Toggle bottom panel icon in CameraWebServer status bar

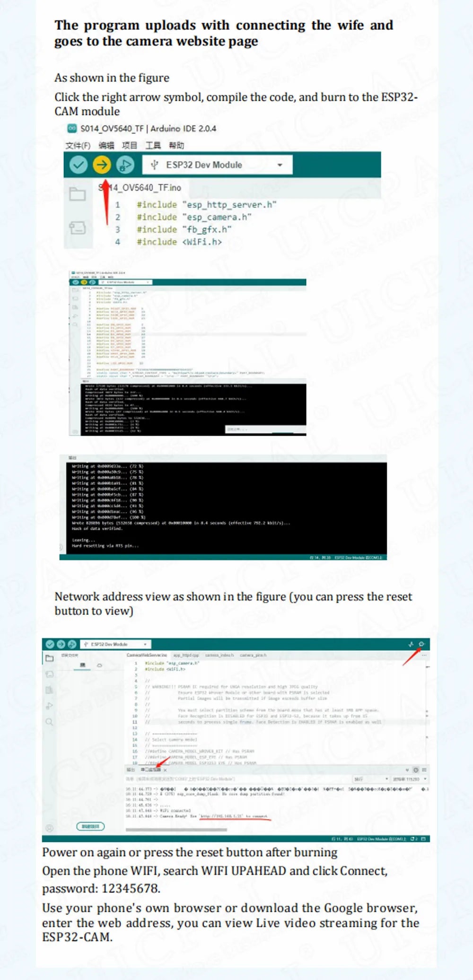[x=423, y=839]
